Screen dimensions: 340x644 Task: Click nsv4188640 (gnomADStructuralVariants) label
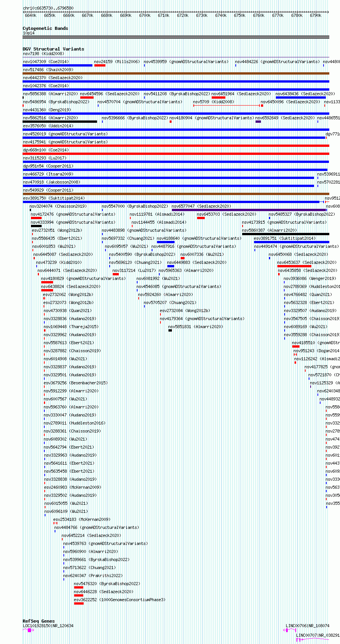[199, 238]
